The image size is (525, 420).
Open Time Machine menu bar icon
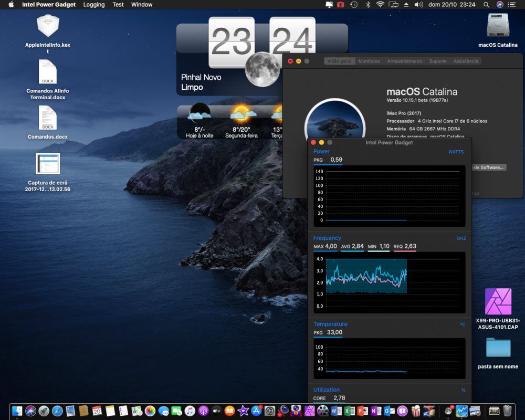(354, 5)
